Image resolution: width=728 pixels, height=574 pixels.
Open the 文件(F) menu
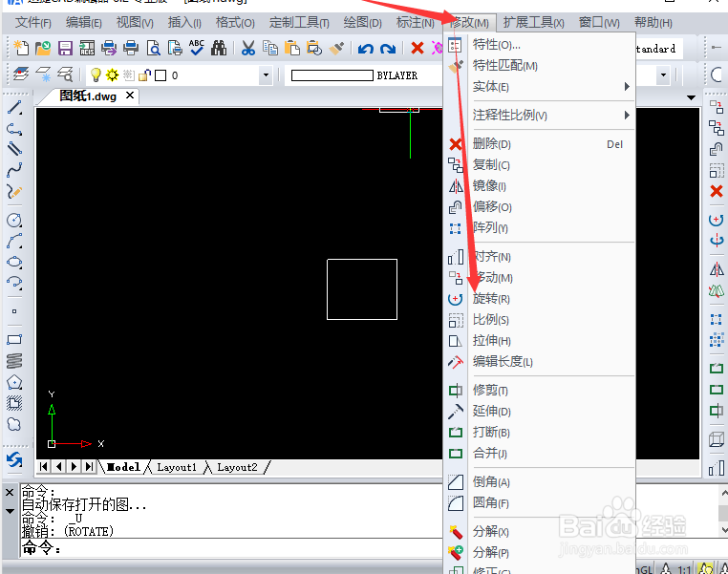pyautogui.click(x=33, y=22)
